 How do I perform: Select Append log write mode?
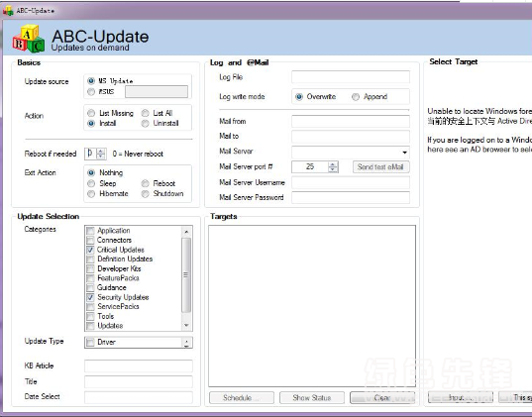coord(356,97)
